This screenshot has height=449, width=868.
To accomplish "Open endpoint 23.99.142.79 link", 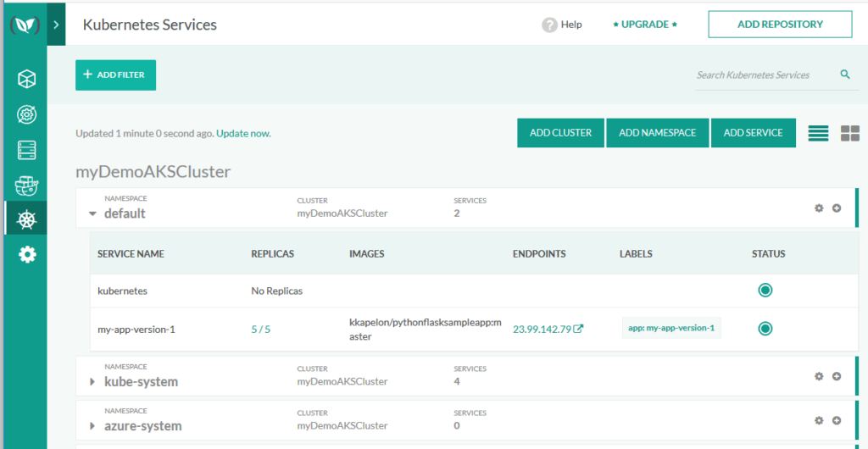I will (x=542, y=330).
